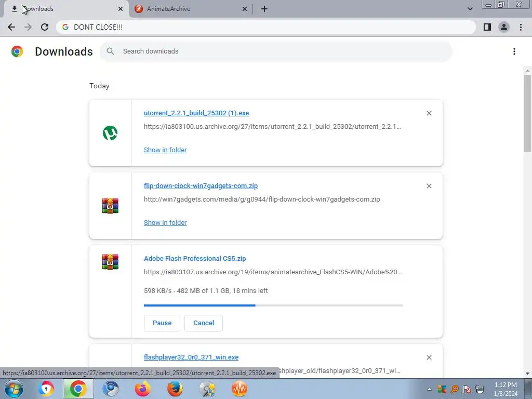Show utorrent file in folder
Screen dimensions: 532x399
(x=165, y=150)
